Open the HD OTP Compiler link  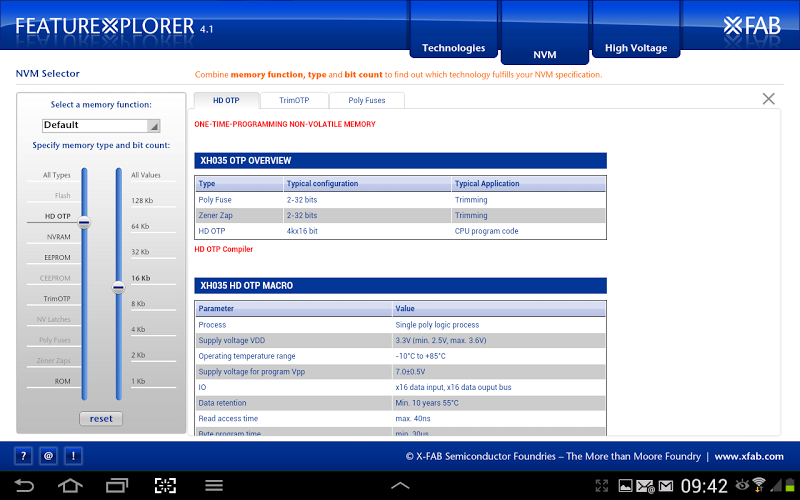223,249
